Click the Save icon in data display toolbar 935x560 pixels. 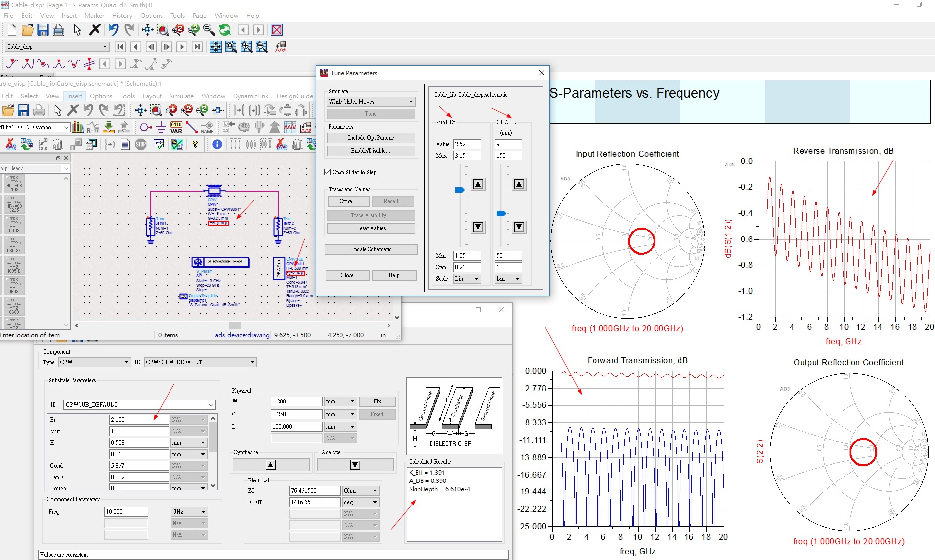pos(43,30)
